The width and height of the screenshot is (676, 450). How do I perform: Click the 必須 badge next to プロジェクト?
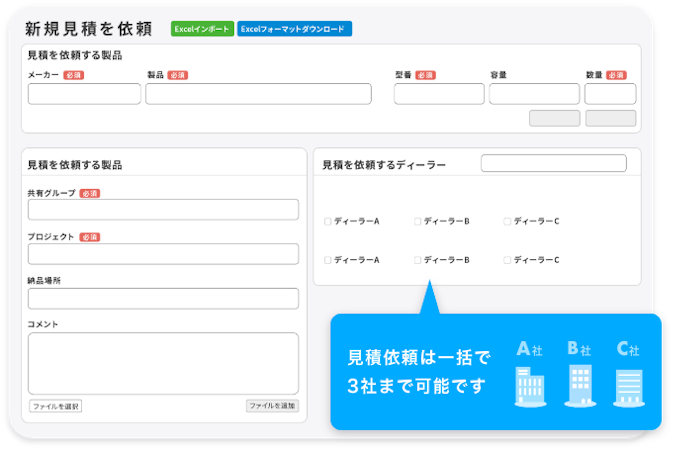click(x=90, y=237)
